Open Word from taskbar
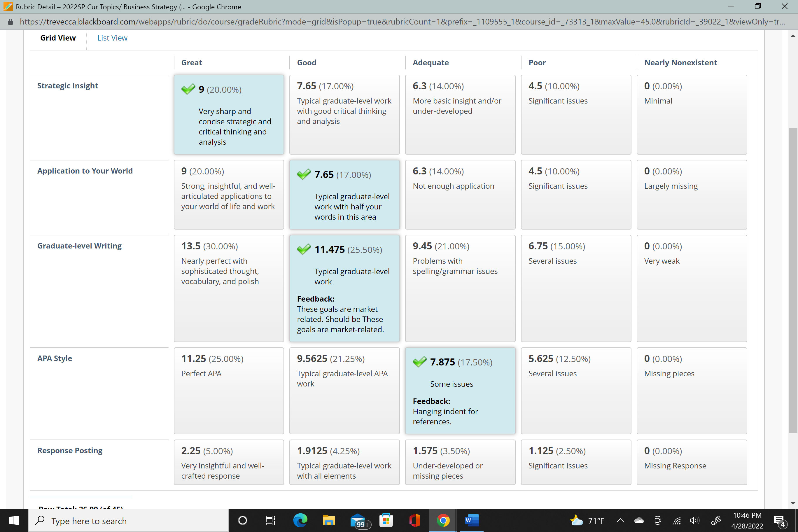Screen dimensions: 798x532 click(472, 520)
